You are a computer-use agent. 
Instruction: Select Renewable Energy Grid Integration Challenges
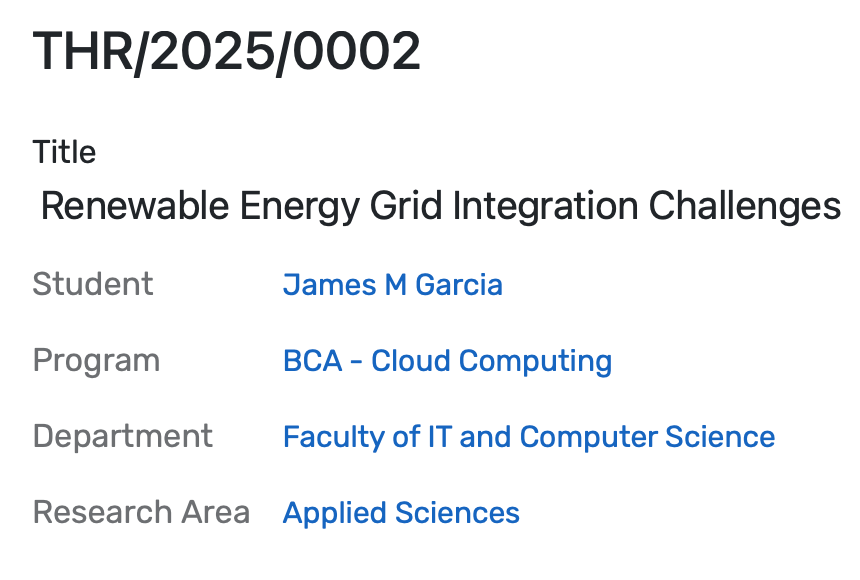[441, 207]
